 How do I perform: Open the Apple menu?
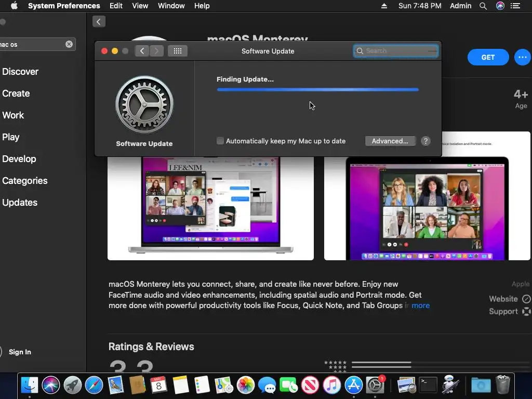click(x=14, y=6)
